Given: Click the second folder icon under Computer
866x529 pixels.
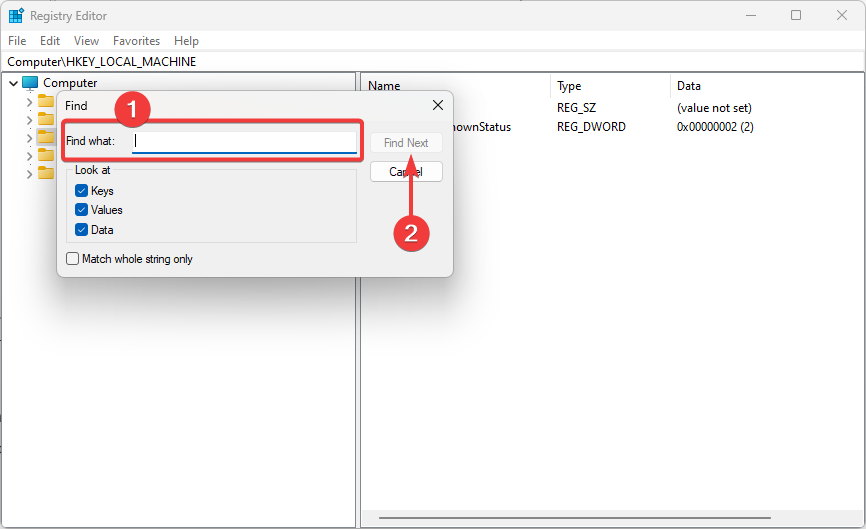Looking at the screenshot, I should [x=46, y=119].
